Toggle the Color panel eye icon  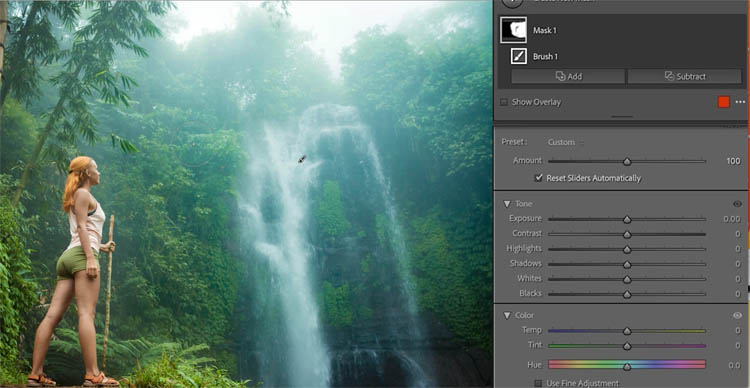[x=737, y=315]
